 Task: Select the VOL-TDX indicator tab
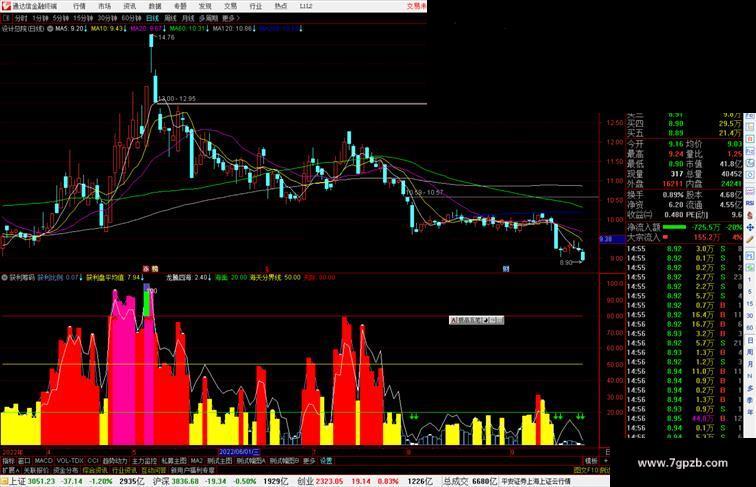tap(70, 461)
